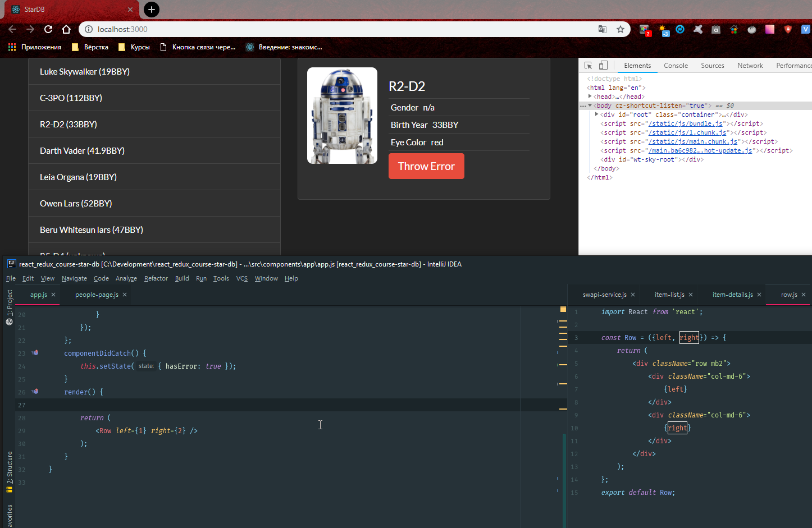Click the gutter override icon at componentDidCatch
Image resolution: width=812 pixels, height=528 pixels.
pyautogui.click(x=35, y=353)
